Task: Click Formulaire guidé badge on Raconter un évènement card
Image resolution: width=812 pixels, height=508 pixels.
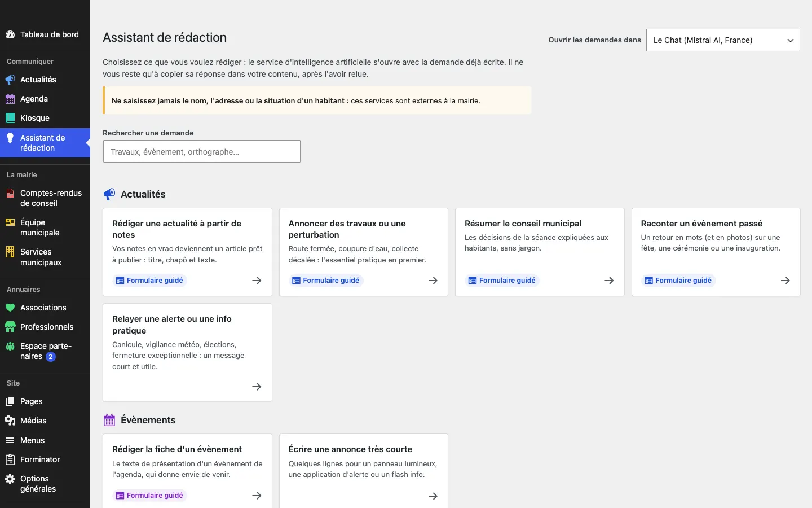Action: pyautogui.click(x=678, y=281)
